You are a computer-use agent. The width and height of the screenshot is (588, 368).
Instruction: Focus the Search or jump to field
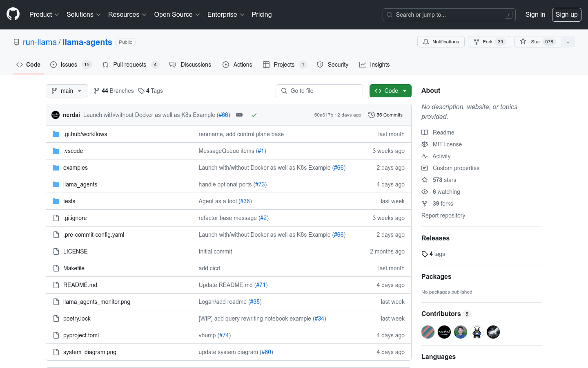point(449,15)
